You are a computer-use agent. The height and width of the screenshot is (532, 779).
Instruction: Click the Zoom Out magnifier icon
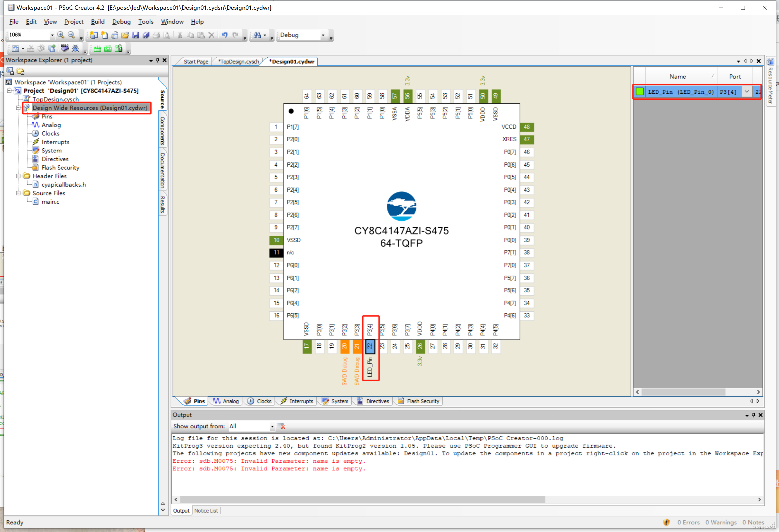(71, 35)
